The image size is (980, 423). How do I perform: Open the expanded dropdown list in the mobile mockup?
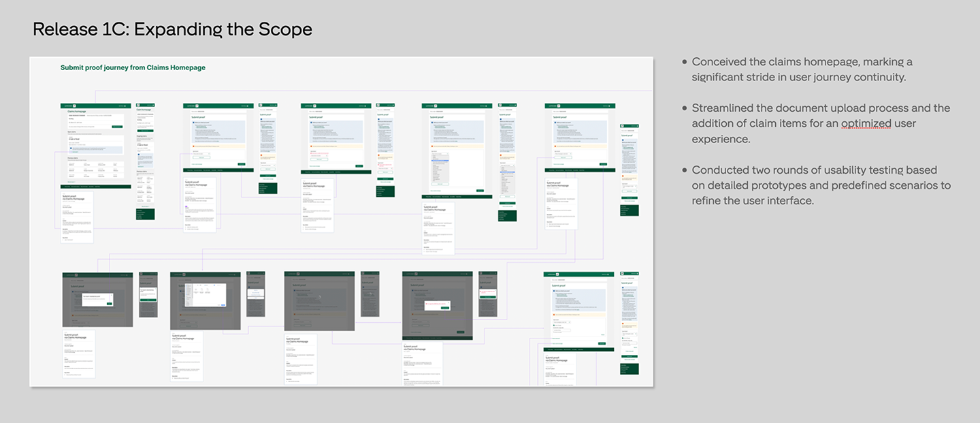(508, 181)
